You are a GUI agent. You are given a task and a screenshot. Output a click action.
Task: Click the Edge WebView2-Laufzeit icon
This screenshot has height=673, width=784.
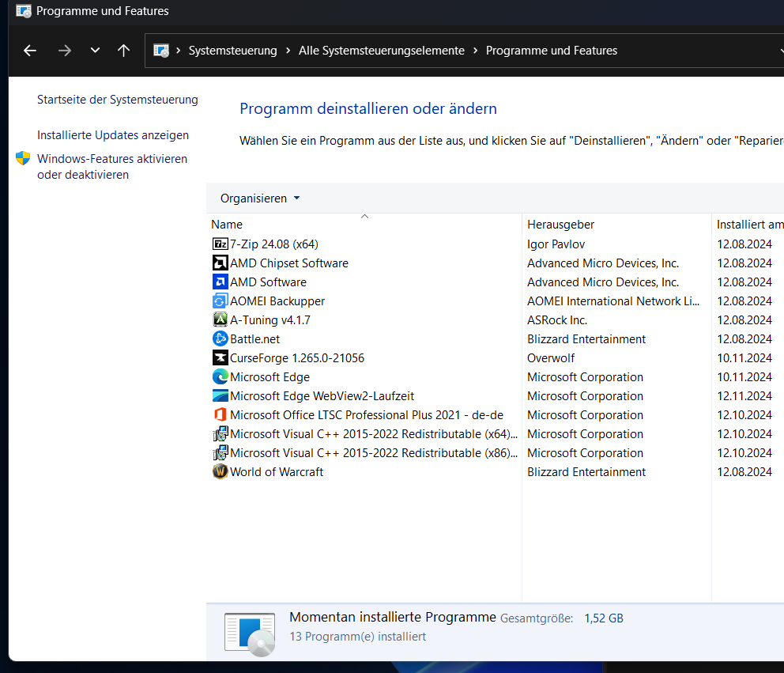click(x=220, y=395)
